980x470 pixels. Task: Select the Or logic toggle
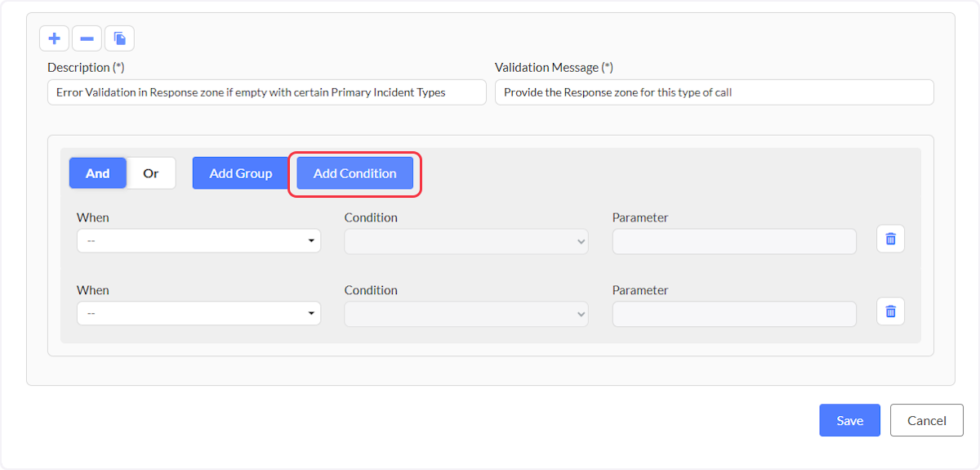tap(151, 173)
